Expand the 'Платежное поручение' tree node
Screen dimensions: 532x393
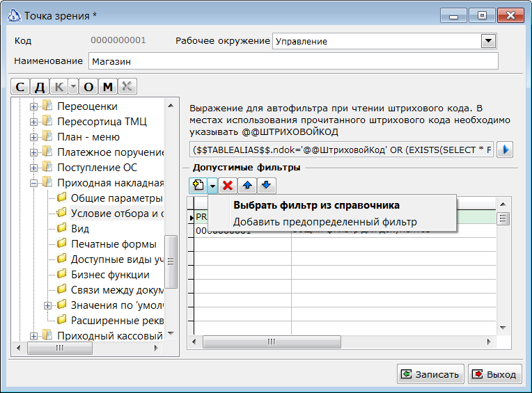[x=33, y=152]
